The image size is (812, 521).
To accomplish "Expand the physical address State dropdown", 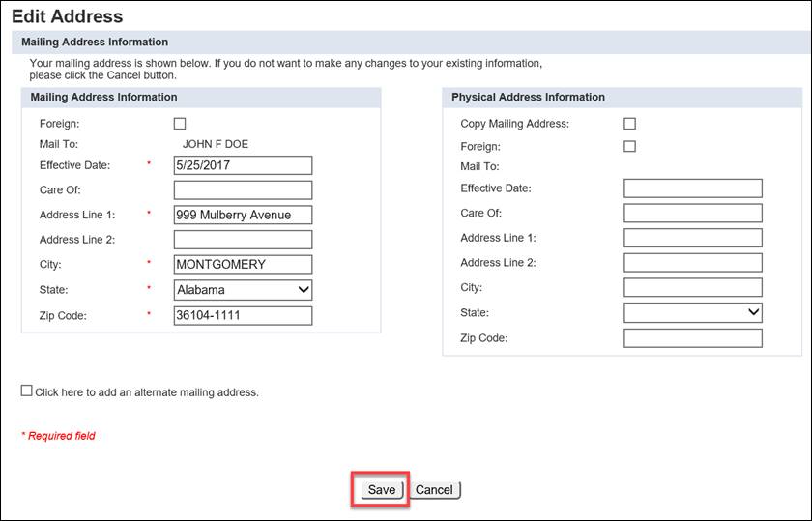I will click(693, 313).
